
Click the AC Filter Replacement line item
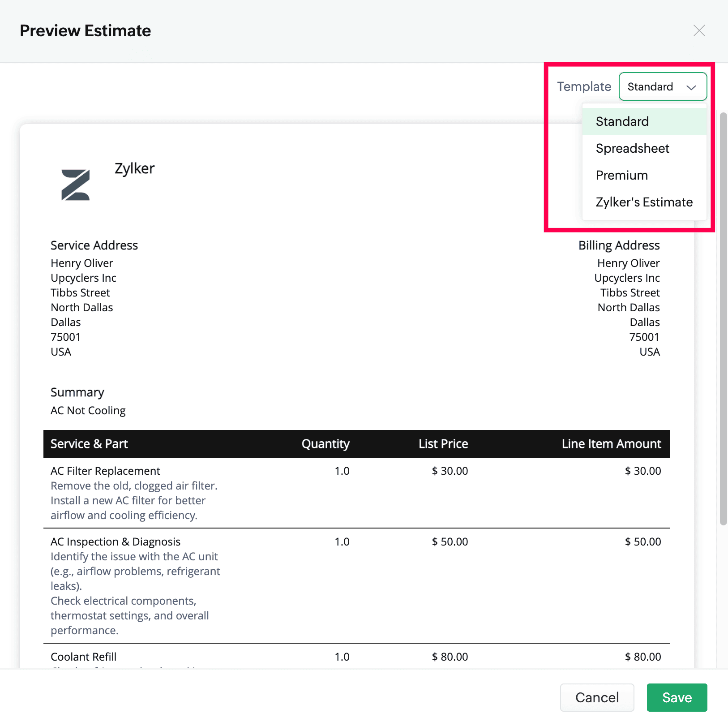[x=105, y=471]
